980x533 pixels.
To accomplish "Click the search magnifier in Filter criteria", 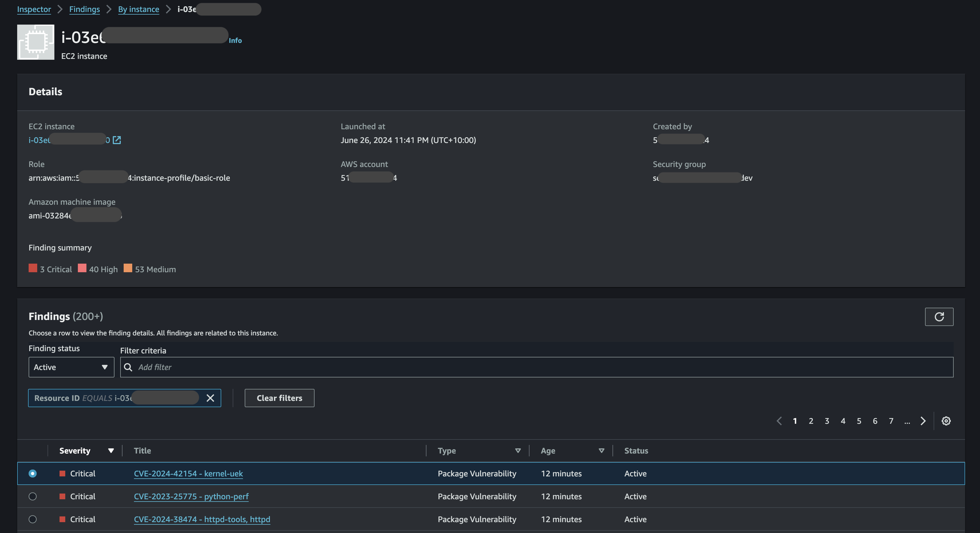I will [x=128, y=367].
